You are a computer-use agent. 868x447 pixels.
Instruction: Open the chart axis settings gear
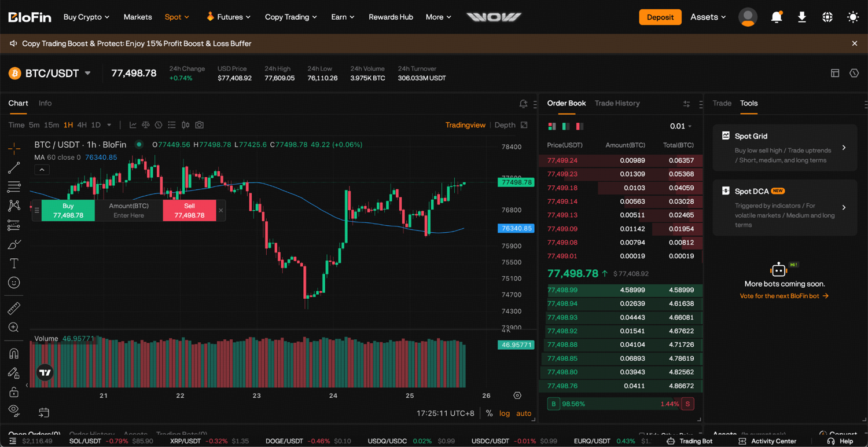(x=517, y=395)
